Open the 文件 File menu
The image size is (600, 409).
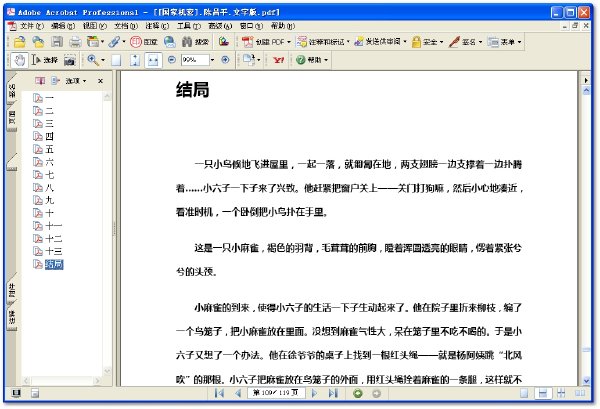(32, 26)
